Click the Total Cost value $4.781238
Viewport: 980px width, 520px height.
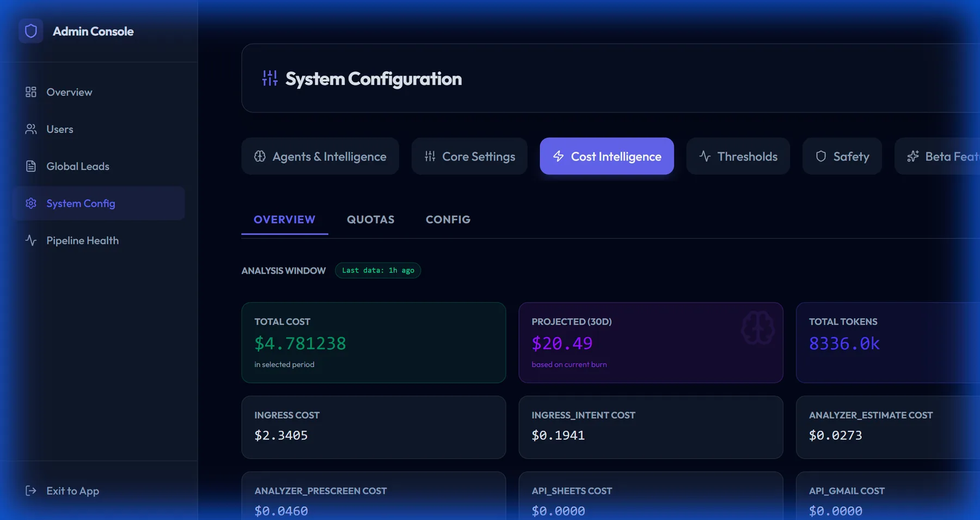[300, 343]
